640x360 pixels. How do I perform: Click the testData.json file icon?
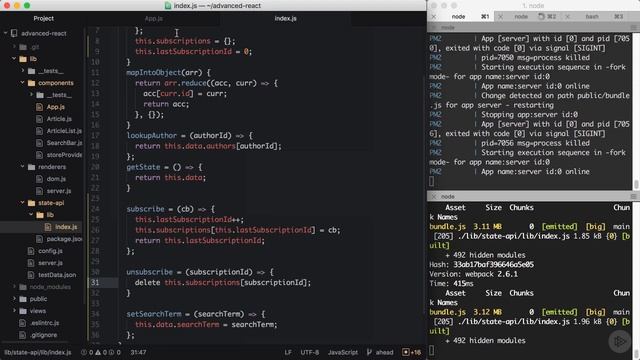[31, 275]
